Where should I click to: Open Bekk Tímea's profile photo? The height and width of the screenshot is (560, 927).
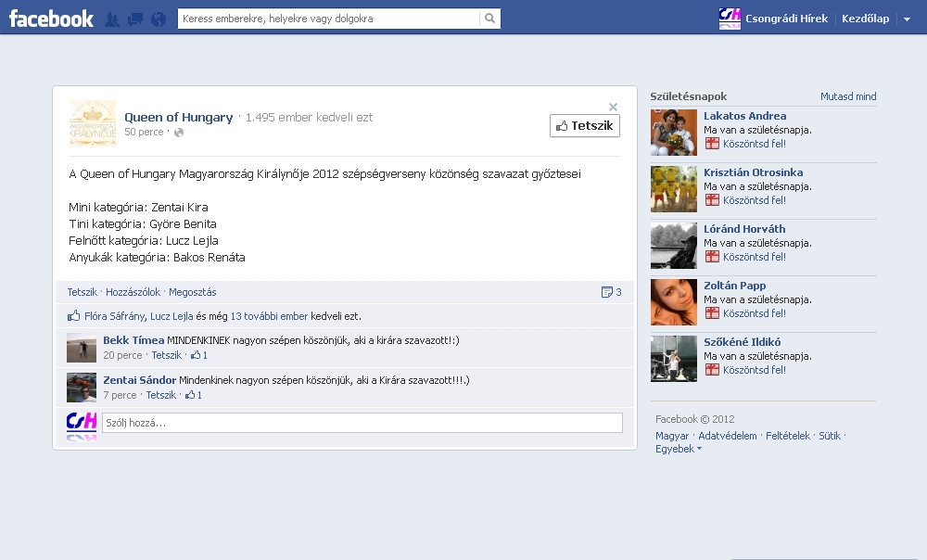82,348
